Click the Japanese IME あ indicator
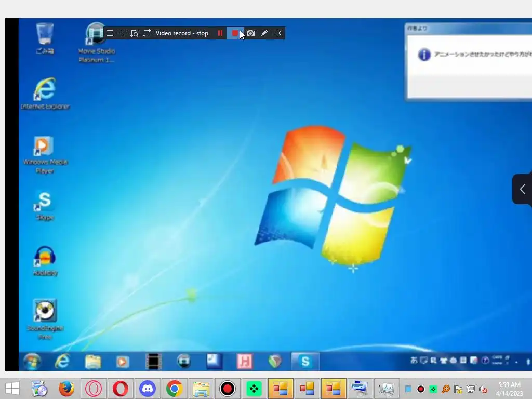This screenshot has width=532, height=399. click(414, 361)
